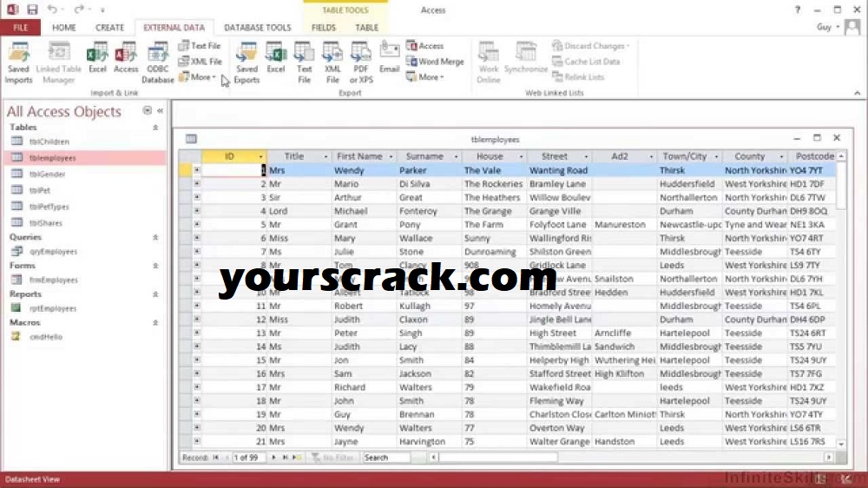Open Saved Imports
This screenshot has height=488, width=868.
tap(18, 63)
